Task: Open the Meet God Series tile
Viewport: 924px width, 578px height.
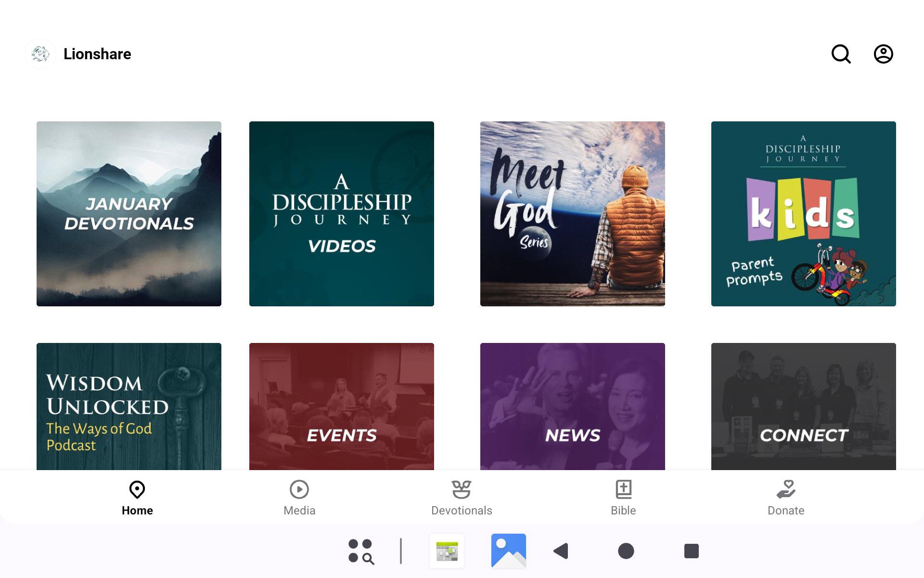Action: pos(573,214)
